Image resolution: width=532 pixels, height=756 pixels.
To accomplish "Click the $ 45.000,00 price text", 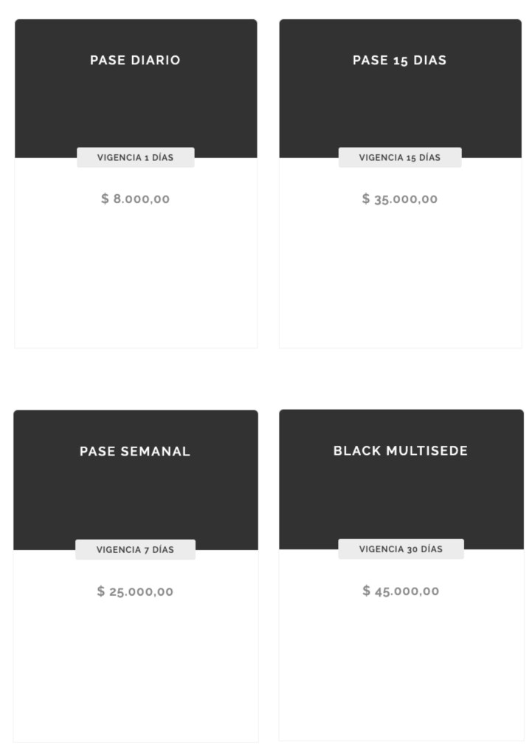I will (x=401, y=591).
